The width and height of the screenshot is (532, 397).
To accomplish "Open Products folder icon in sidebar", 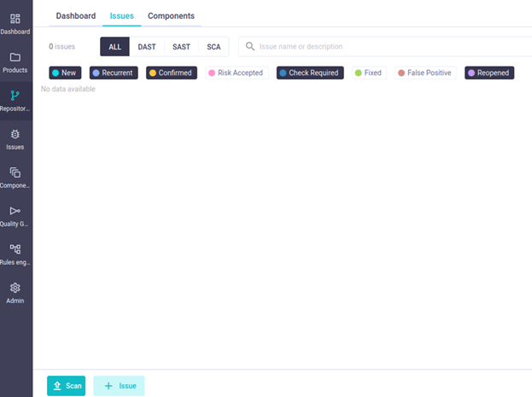I will (15, 61).
